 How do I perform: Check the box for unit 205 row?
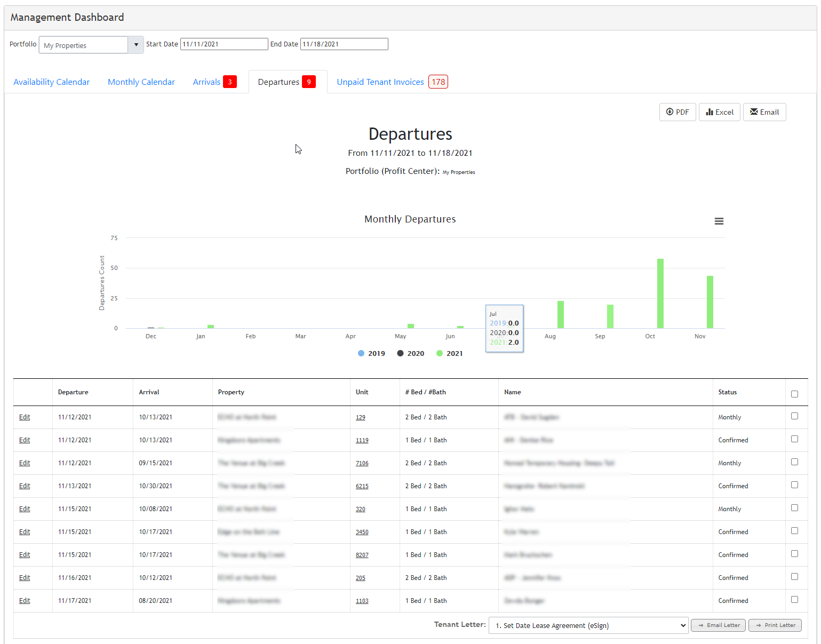pos(795,577)
